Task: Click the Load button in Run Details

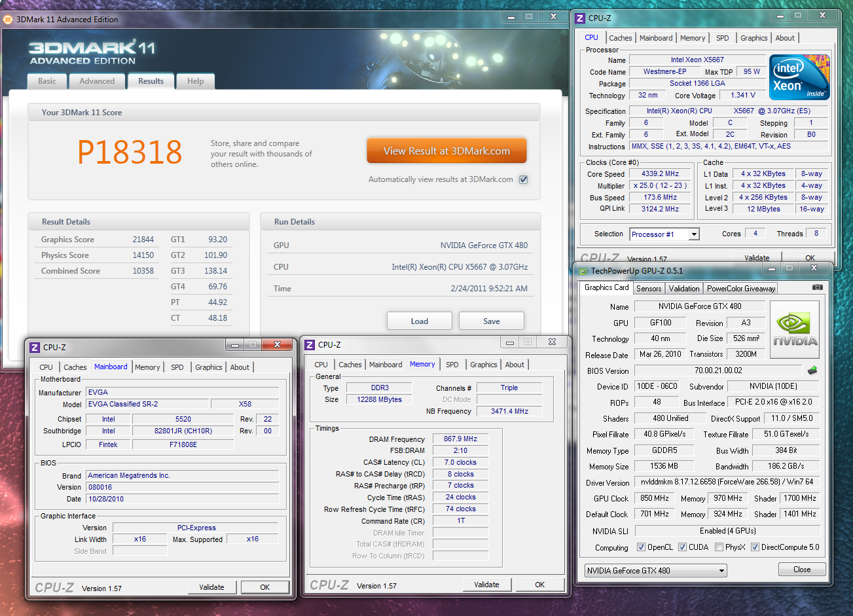Action: click(420, 321)
